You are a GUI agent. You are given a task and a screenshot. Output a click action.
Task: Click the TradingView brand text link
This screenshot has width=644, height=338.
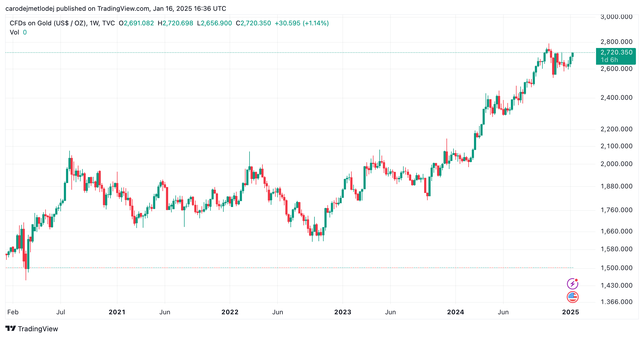38,329
